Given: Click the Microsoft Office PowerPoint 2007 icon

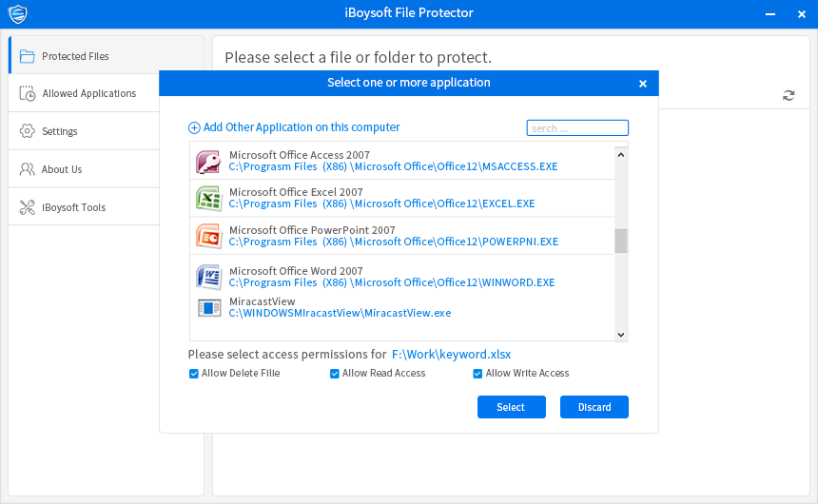Looking at the screenshot, I should tap(208, 236).
